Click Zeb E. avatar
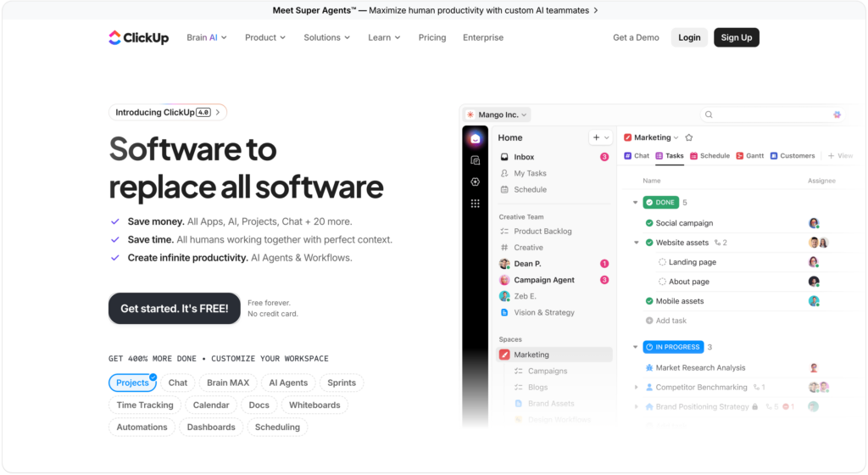 coord(504,296)
